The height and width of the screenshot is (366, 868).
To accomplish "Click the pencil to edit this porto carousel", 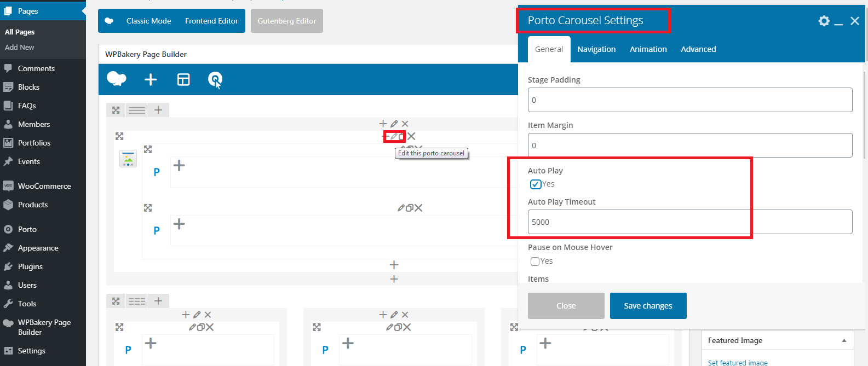I will [x=393, y=136].
